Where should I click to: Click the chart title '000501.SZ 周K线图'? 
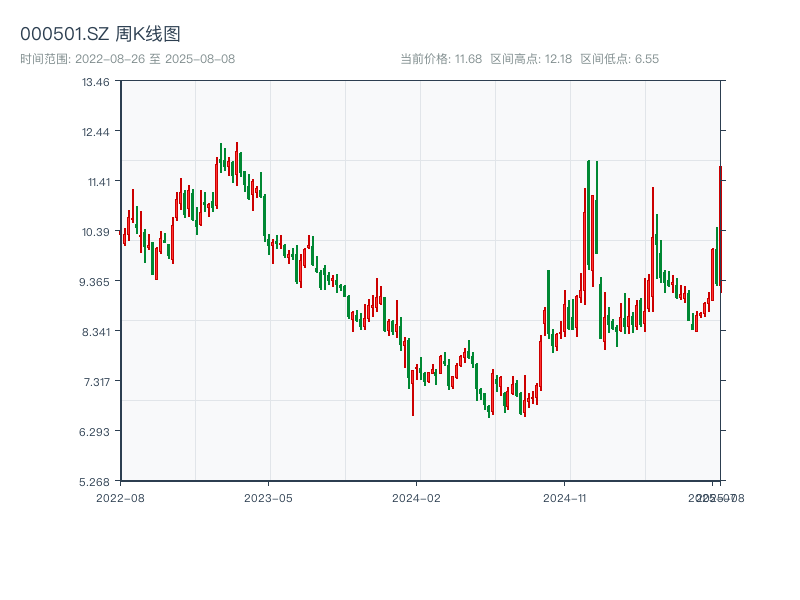click(100, 34)
